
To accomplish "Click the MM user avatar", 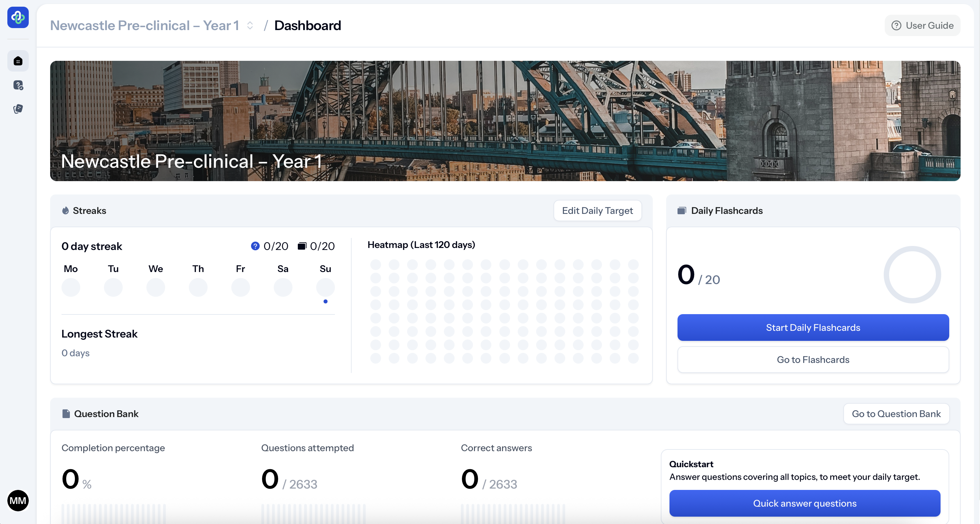I will (18, 500).
